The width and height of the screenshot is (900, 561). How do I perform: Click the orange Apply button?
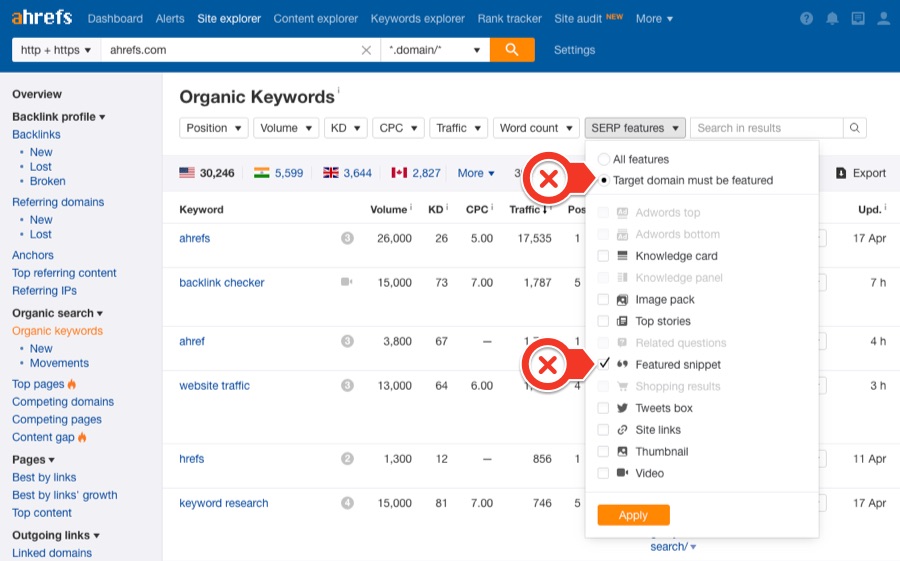click(633, 515)
